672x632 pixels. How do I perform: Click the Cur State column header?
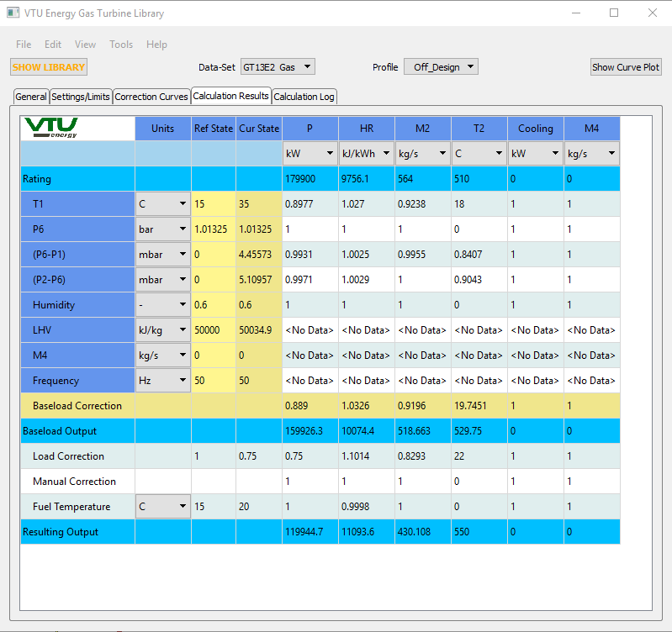pos(259,129)
